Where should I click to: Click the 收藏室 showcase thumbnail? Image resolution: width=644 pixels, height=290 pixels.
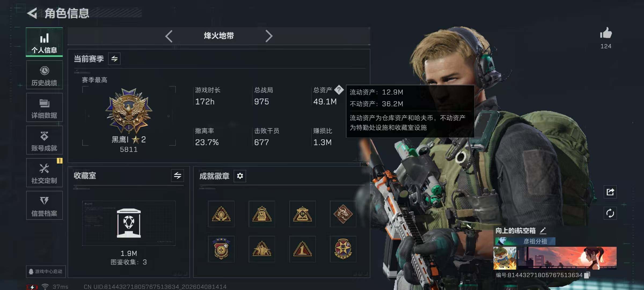click(x=129, y=223)
